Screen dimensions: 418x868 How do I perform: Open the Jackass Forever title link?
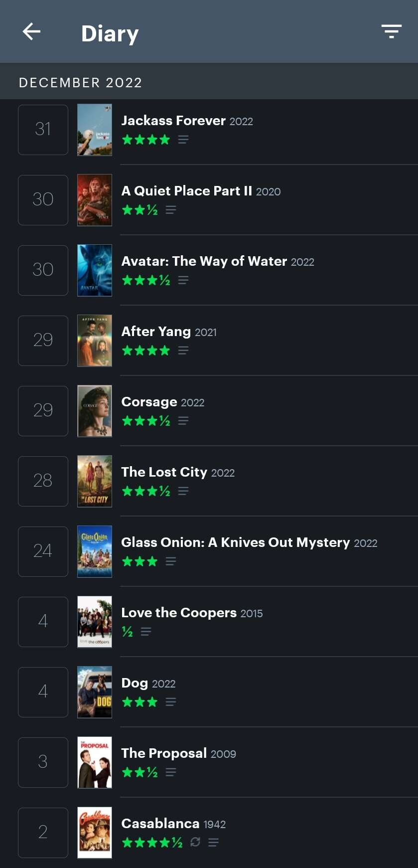[173, 121]
